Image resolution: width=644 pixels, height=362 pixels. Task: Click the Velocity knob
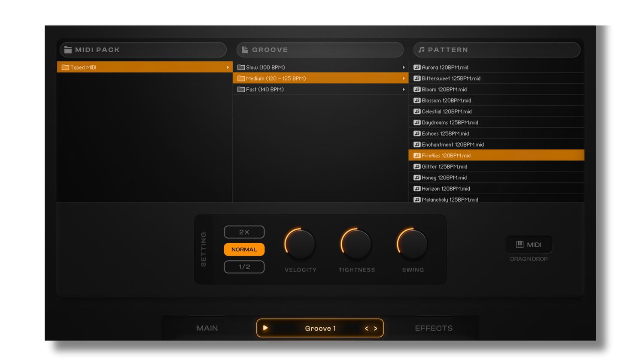pos(300,244)
